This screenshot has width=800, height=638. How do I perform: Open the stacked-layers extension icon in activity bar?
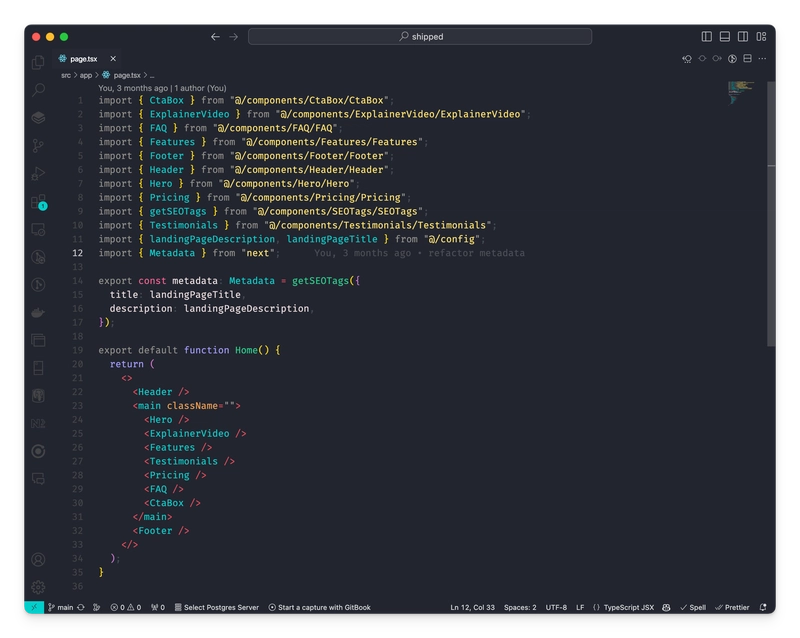click(x=38, y=118)
